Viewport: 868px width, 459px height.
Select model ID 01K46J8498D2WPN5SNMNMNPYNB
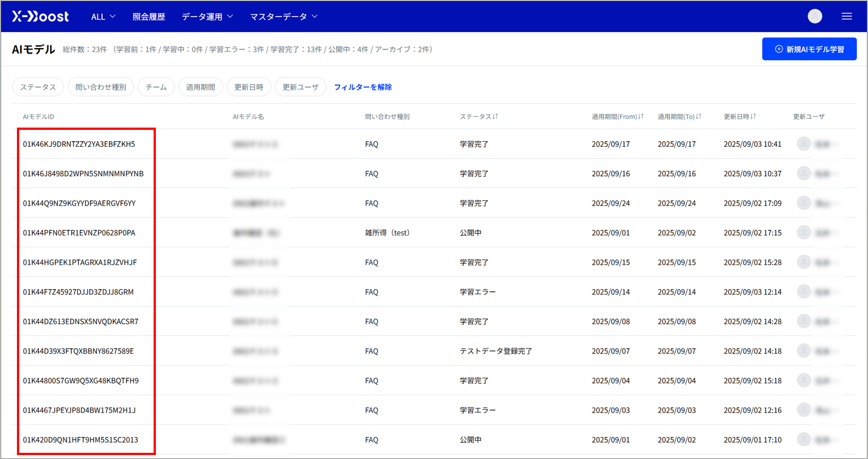(84, 173)
